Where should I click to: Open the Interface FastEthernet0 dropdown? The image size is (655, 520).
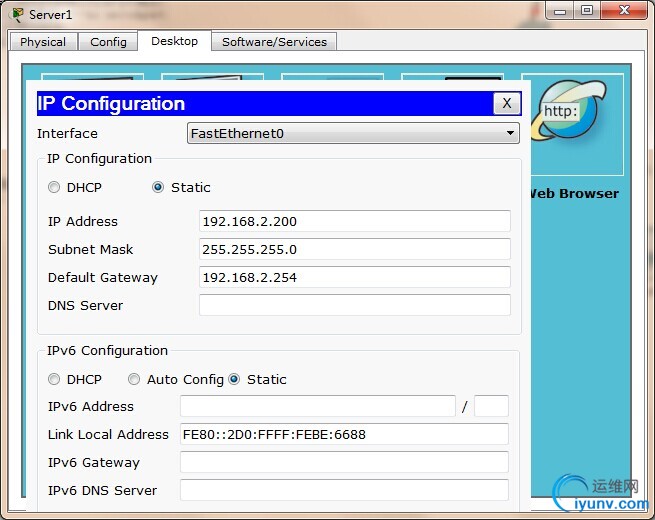tap(353, 133)
